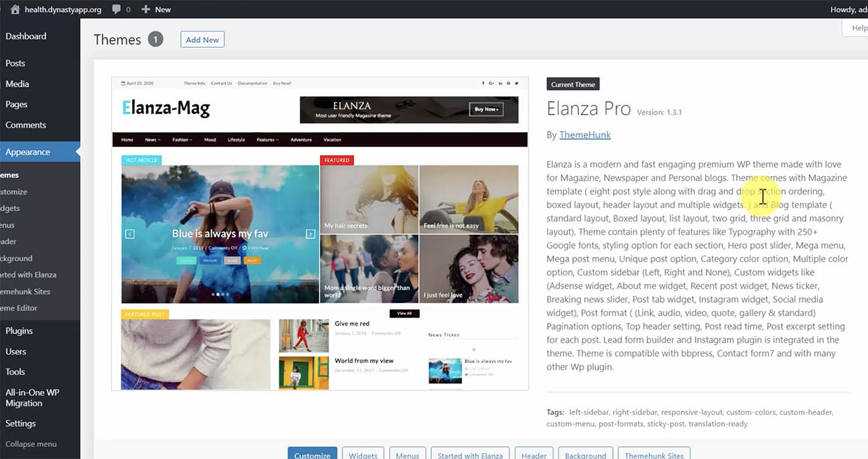Open Tools in the admin sidebar
Image resolution: width=868 pixels, height=459 pixels.
point(15,372)
